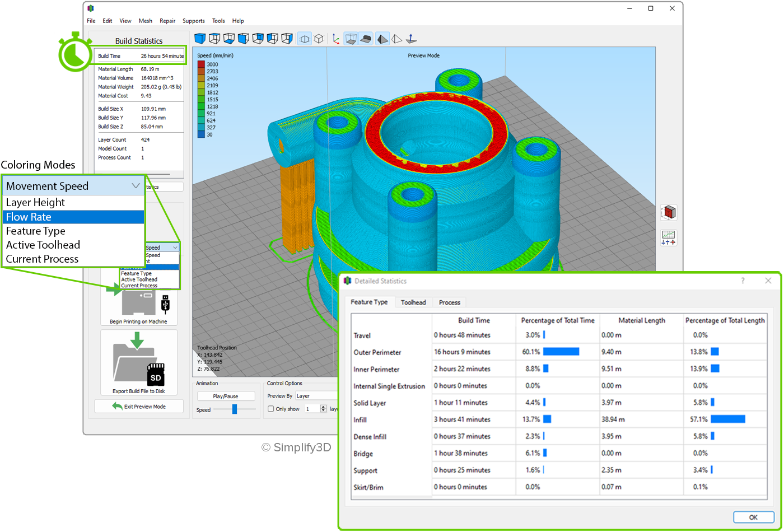Toggle the print bed display icon
The height and width of the screenshot is (532, 784).
[x=365, y=39]
